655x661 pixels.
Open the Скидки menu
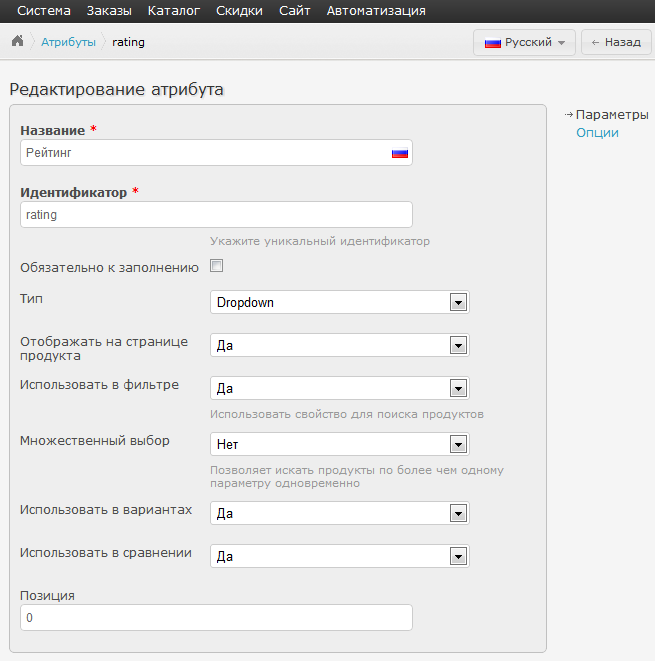[239, 11]
